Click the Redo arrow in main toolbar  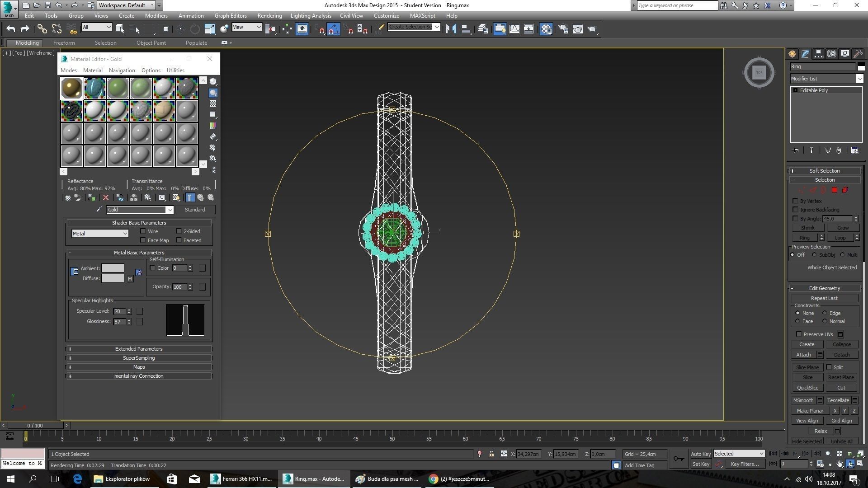point(25,29)
